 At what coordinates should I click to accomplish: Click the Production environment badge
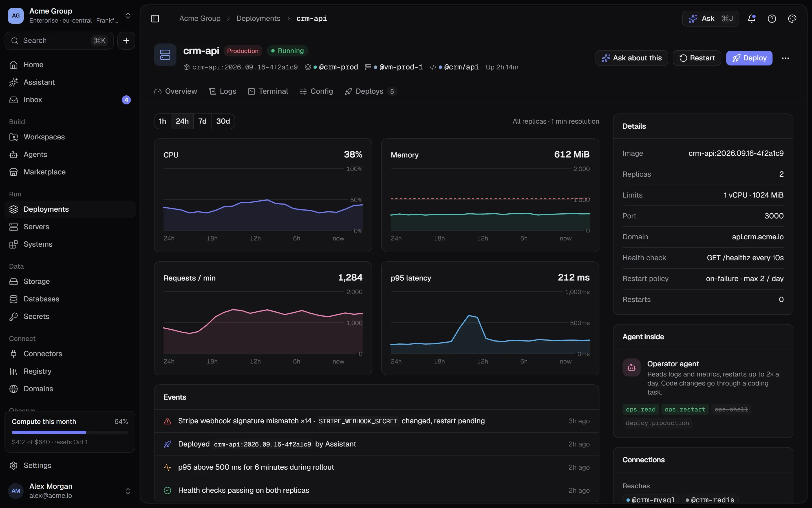[243, 51]
